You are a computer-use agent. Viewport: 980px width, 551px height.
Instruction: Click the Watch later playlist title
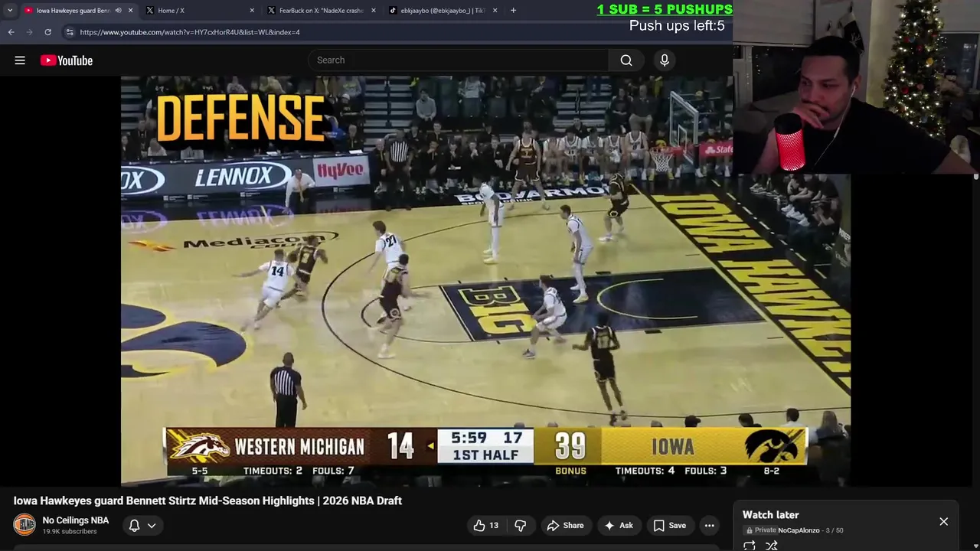coord(770,515)
